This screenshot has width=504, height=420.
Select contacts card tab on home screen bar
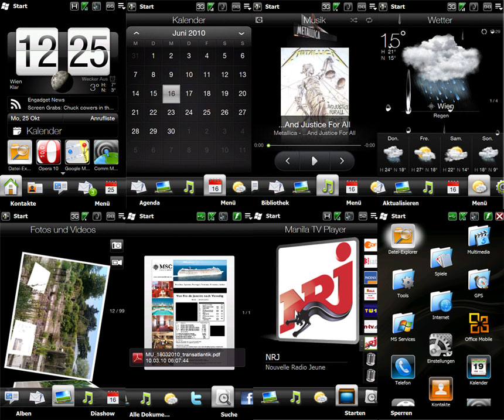(35, 187)
